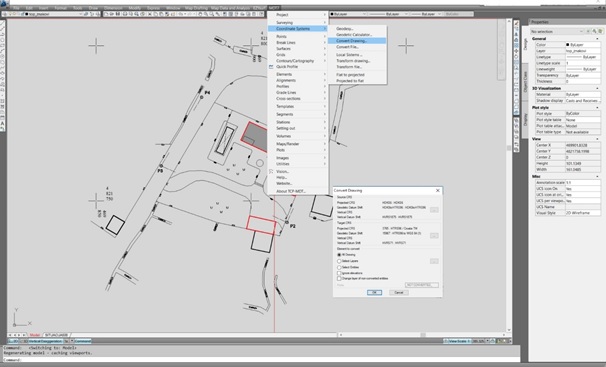Click the Quick Select icon in Properties panel
This screenshot has height=367, width=606.
600,31
